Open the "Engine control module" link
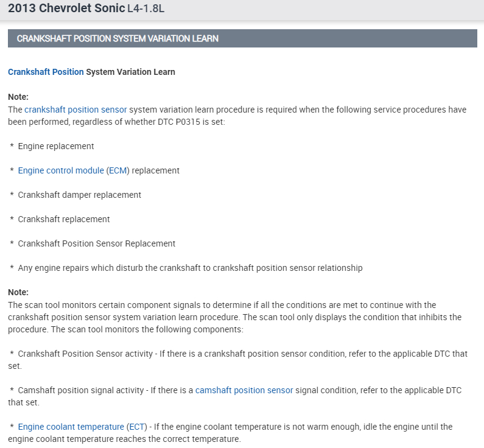The width and height of the screenshot is (484, 448). 61,170
